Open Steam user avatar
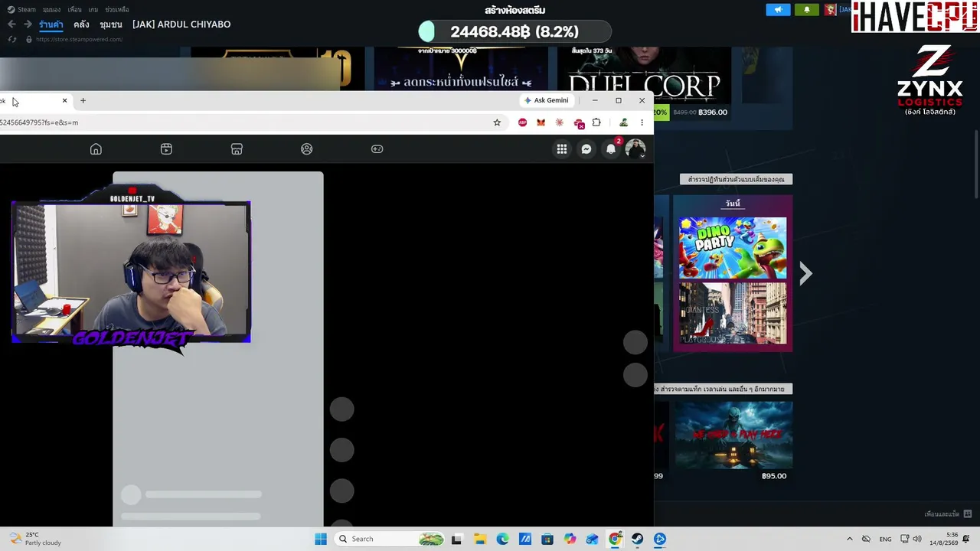This screenshot has height=551, width=980. point(830,10)
